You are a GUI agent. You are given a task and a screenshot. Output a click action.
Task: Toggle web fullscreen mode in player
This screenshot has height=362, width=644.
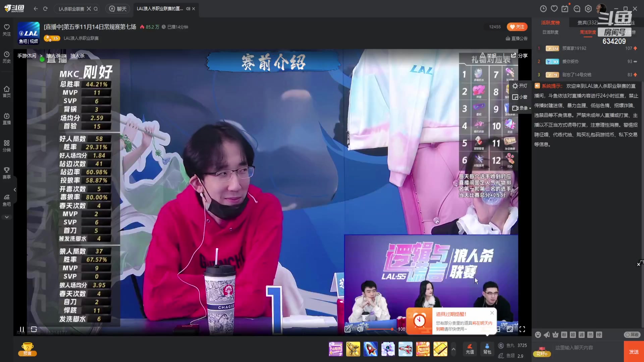(x=509, y=329)
